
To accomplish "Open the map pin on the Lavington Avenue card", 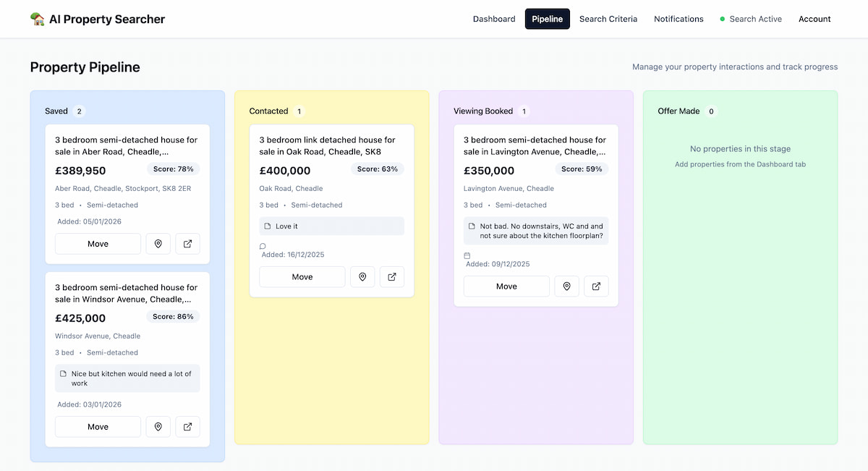I will click(566, 287).
